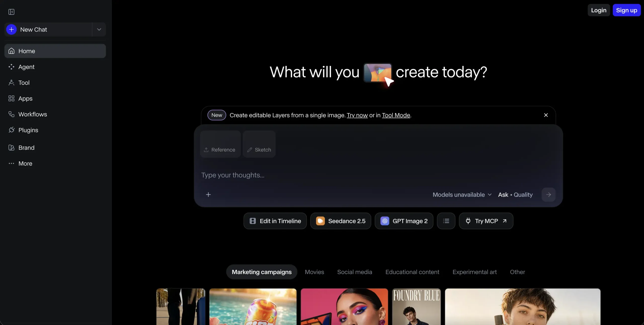Image resolution: width=644 pixels, height=325 pixels.
Task: Switch to the Other tab
Action: (517, 272)
